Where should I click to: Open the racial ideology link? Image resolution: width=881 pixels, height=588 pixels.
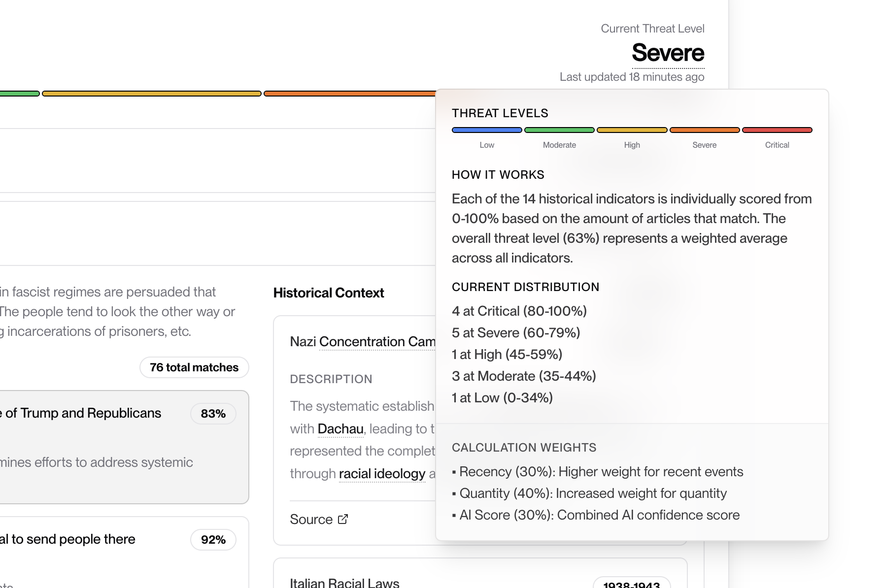(x=382, y=474)
